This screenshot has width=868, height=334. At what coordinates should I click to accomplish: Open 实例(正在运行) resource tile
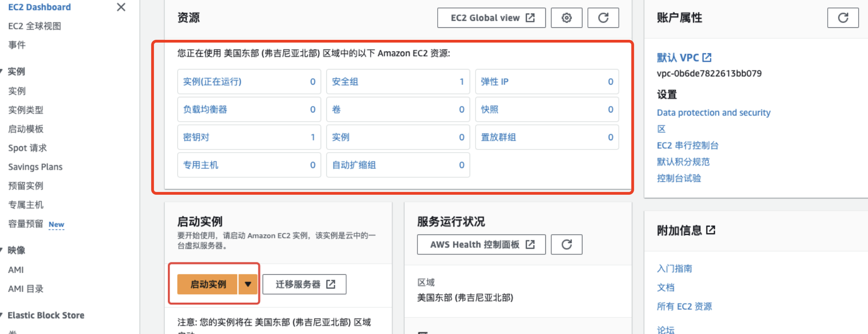pyautogui.click(x=249, y=81)
